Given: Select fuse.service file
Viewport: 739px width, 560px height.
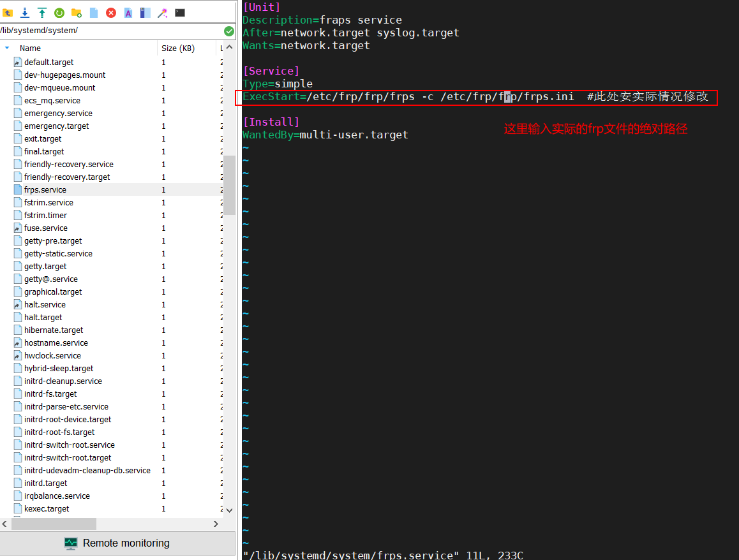Looking at the screenshot, I should 46,228.
